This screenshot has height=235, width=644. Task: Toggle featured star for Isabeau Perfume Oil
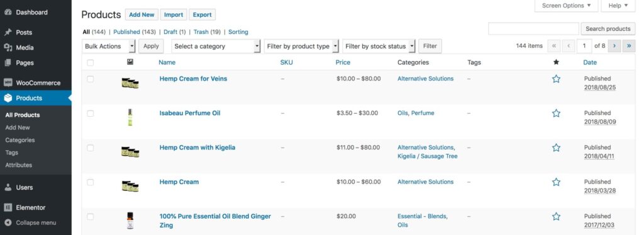coord(556,113)
